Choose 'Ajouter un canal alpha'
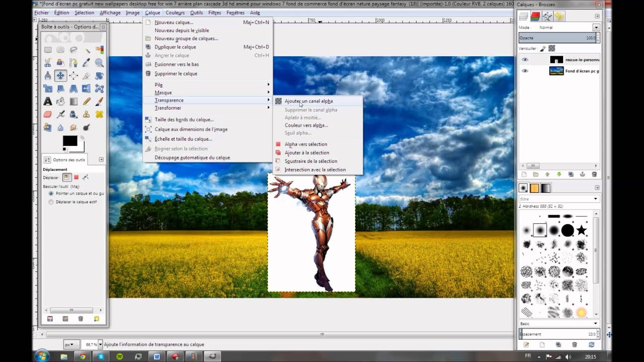 (317, 101)
